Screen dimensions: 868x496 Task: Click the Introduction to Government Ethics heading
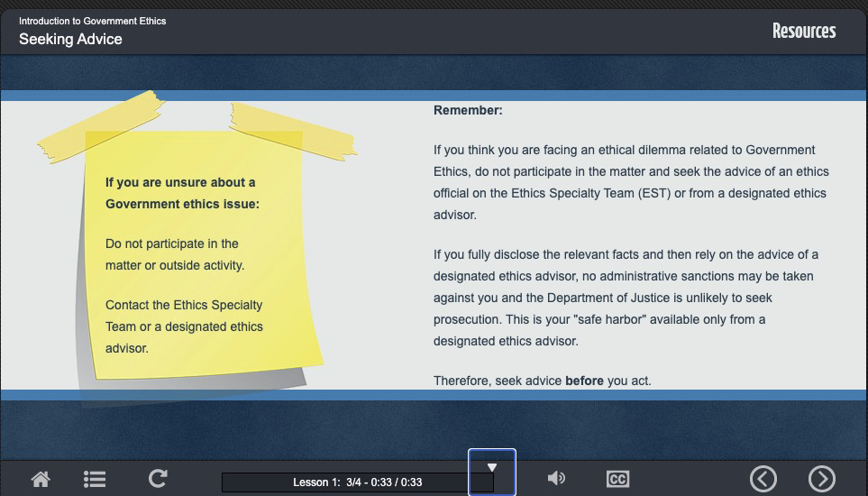pos(92,21)
